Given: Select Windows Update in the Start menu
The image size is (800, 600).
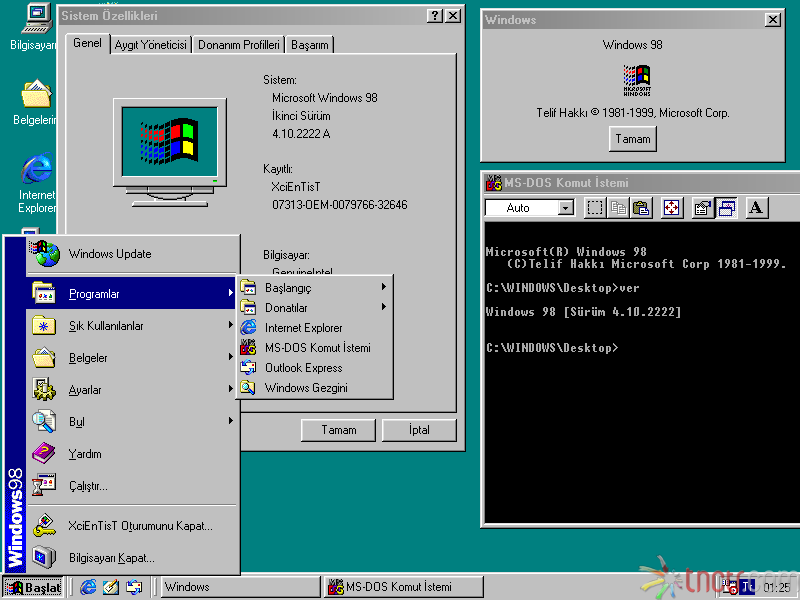Looking at the screenshot, I should (x=110, y=254).
